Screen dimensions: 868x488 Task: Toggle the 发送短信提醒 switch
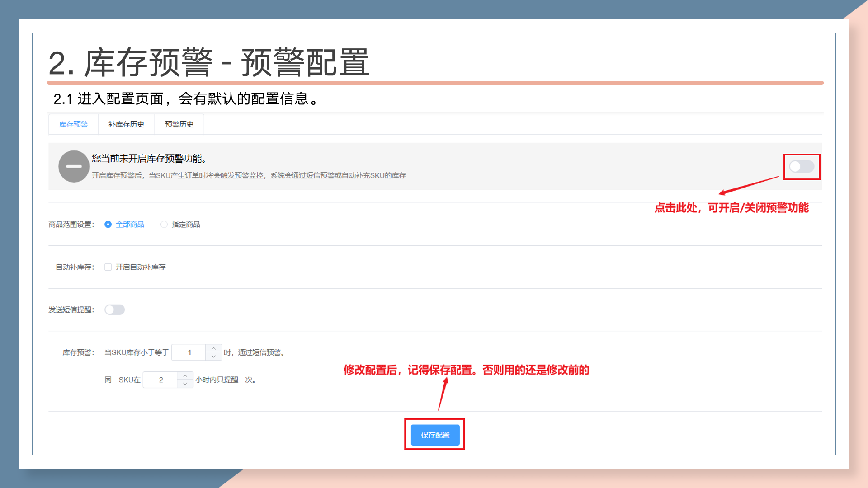pyautogui.click(x=114, y=310)
